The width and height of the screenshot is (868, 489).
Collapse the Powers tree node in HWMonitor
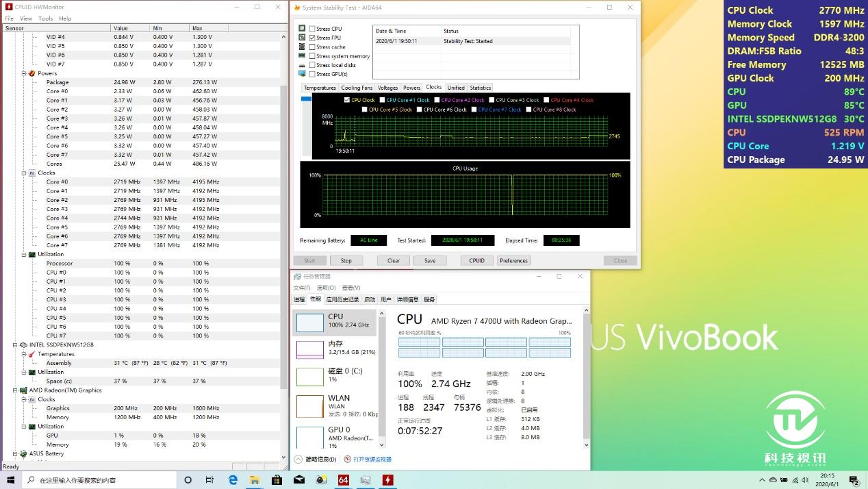[x=24, y=73]
